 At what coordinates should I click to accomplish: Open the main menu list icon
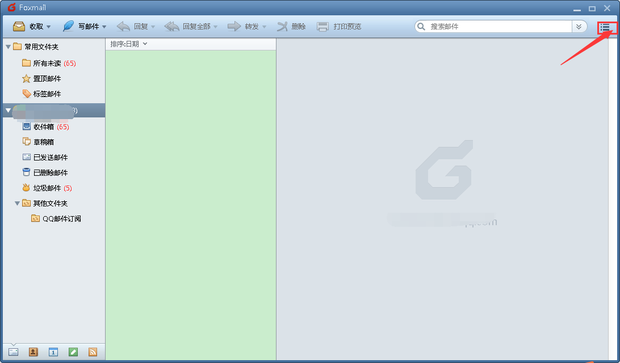(605, 27)
